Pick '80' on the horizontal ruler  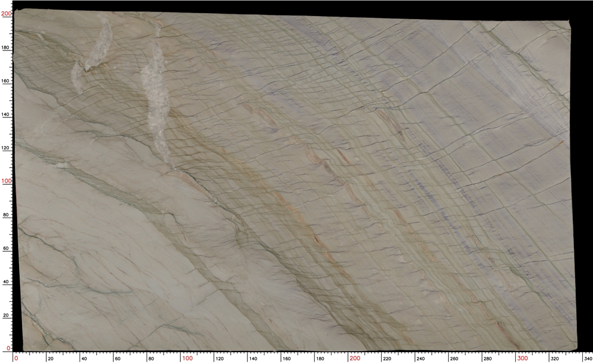tap(151, 359)
